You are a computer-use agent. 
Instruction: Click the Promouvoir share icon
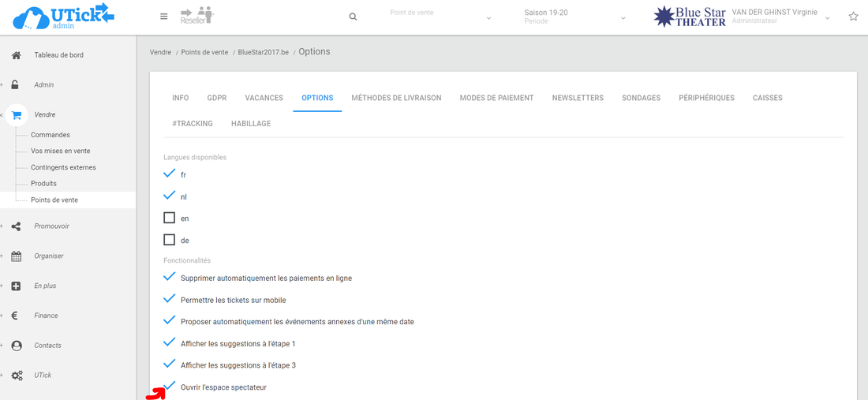tap(16, 226)
